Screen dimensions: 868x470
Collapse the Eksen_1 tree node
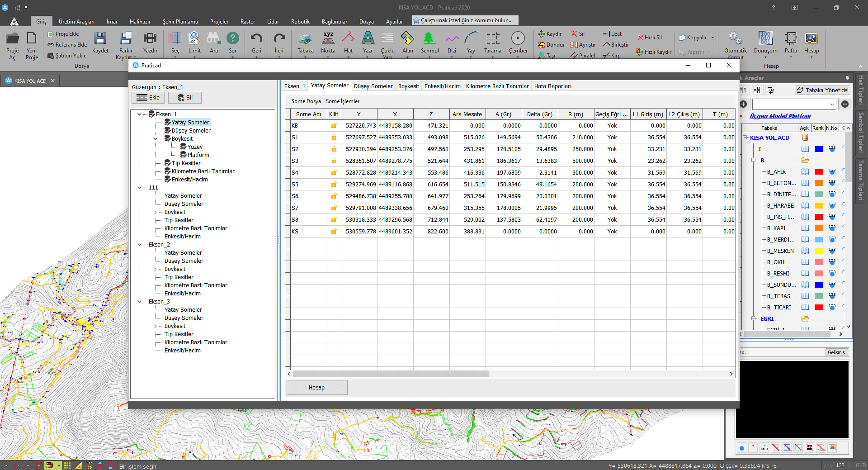pos(140,114)
